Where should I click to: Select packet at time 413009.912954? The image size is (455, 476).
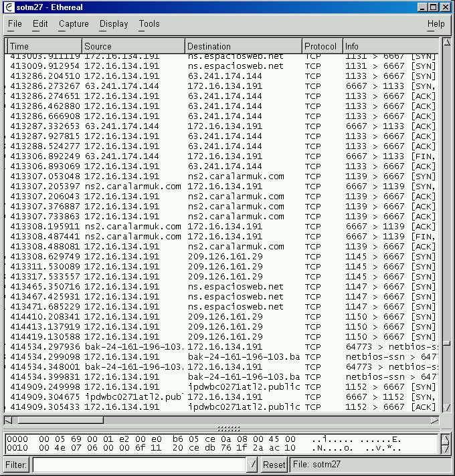(x=221, y=66)
